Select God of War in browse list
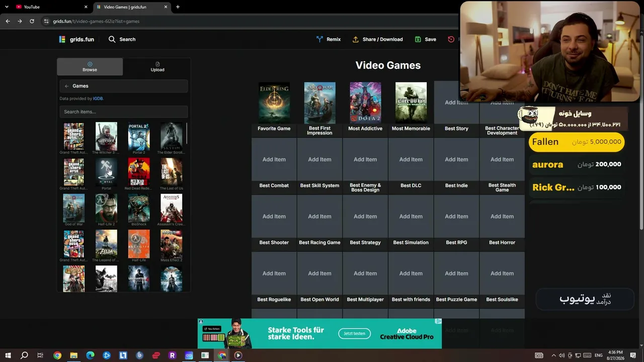The height and width of the screenshot is (362, 644). tap(74, 208)
